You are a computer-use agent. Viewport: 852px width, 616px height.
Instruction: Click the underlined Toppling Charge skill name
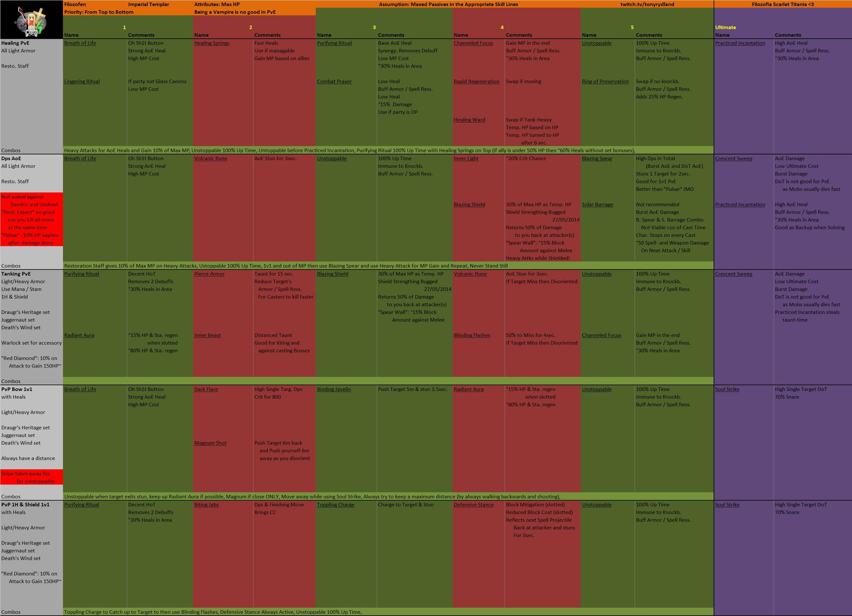(x=336, y=505)
